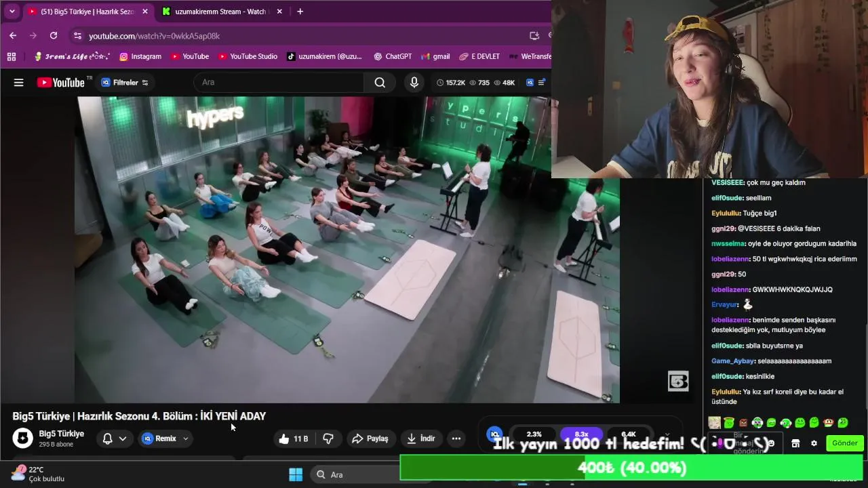Switch to uzumakiremm Stream tab

click(221, 12)
